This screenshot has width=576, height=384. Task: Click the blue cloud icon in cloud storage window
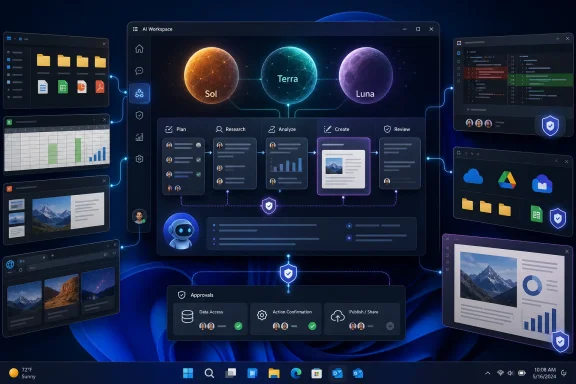coord(473,177)
